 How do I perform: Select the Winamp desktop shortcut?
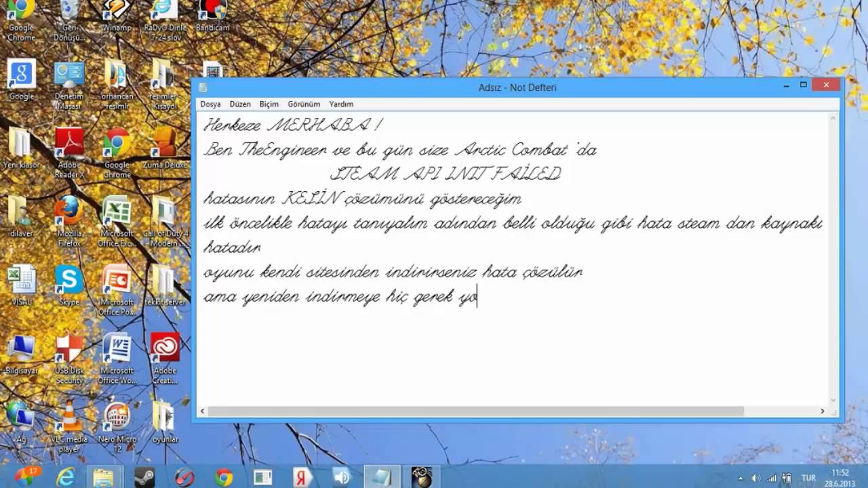pos(116,16)
